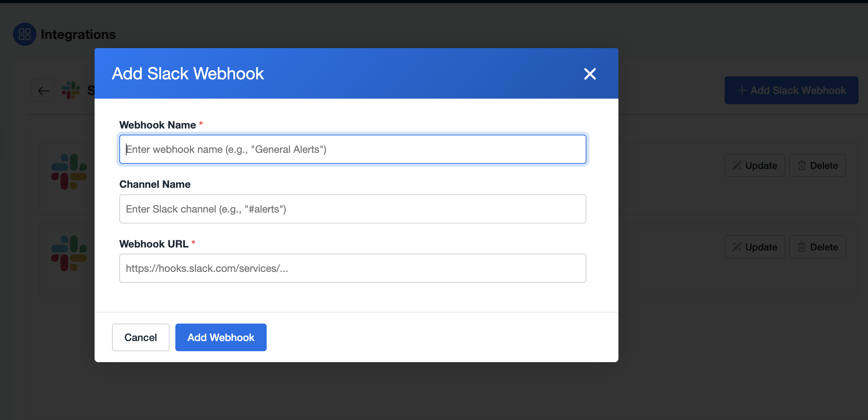
Task: Click Delete on the first webhook row
Action: [817, 166]
